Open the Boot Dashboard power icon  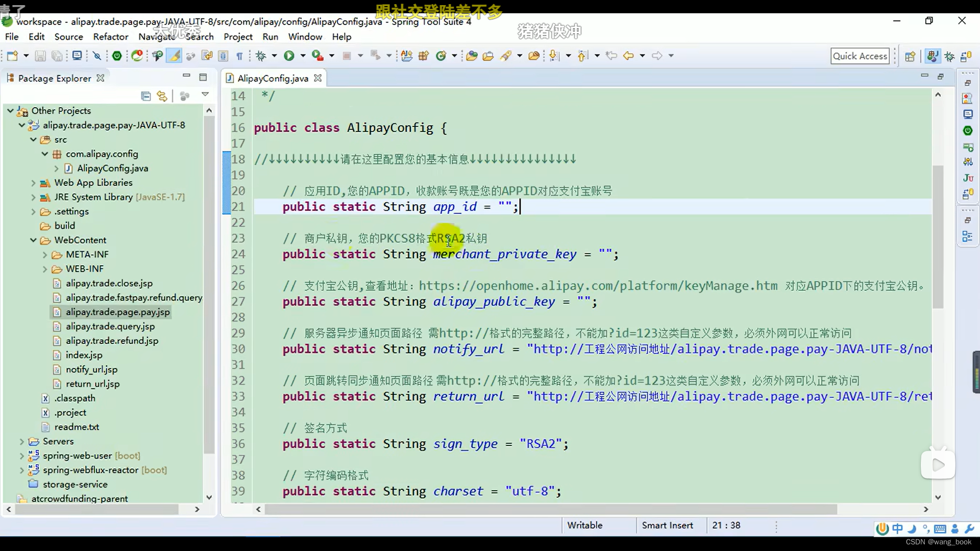[x=117, y=56]
